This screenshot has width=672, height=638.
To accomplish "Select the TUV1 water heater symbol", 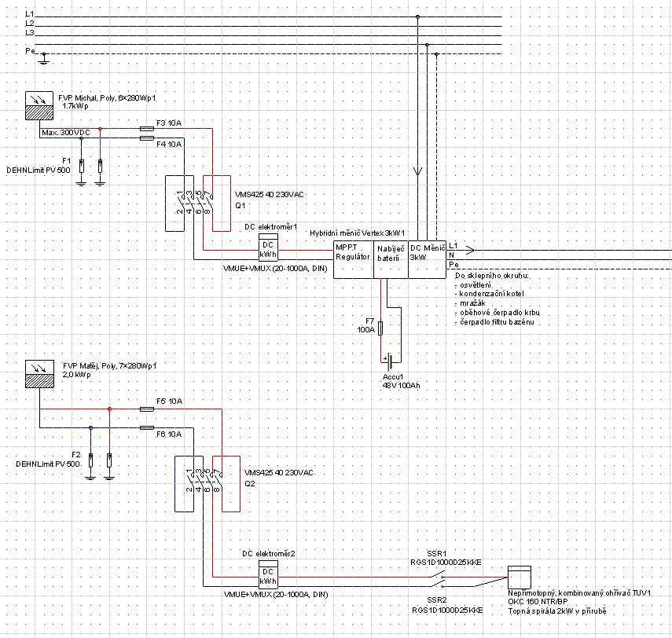I will 520,577.
